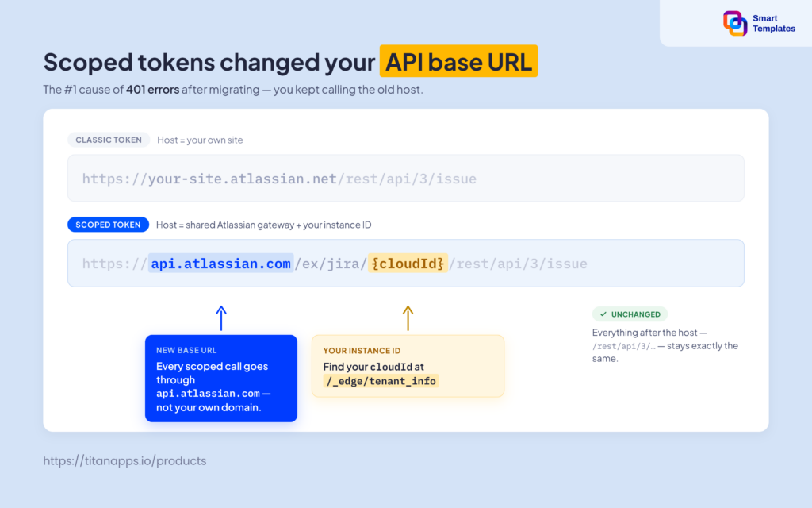
Task: Click the UNCHANGED badge with checkmark
Action: click(x=630, y=314)
